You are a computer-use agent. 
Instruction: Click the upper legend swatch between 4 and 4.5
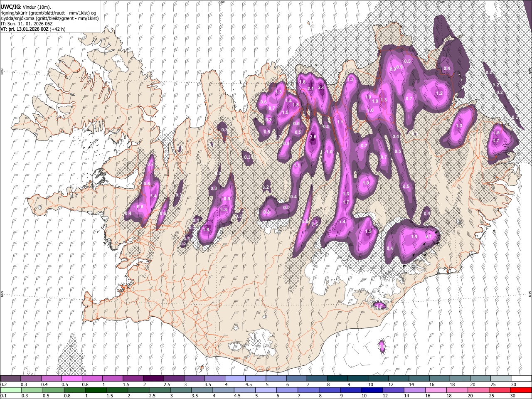click(235, 379)
